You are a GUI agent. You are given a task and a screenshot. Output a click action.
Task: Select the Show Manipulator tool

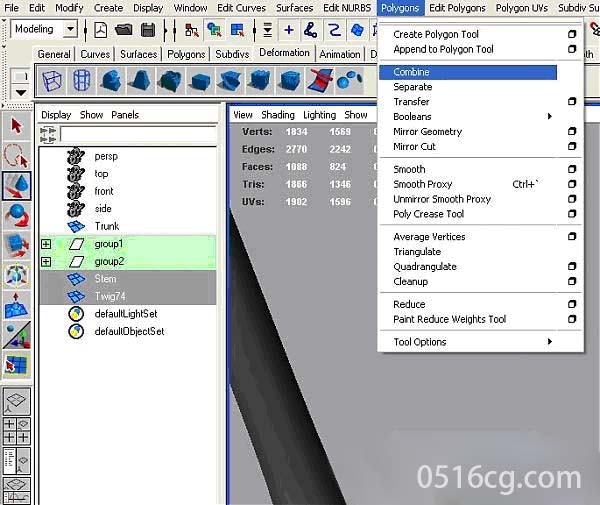(x=16, y=335)
